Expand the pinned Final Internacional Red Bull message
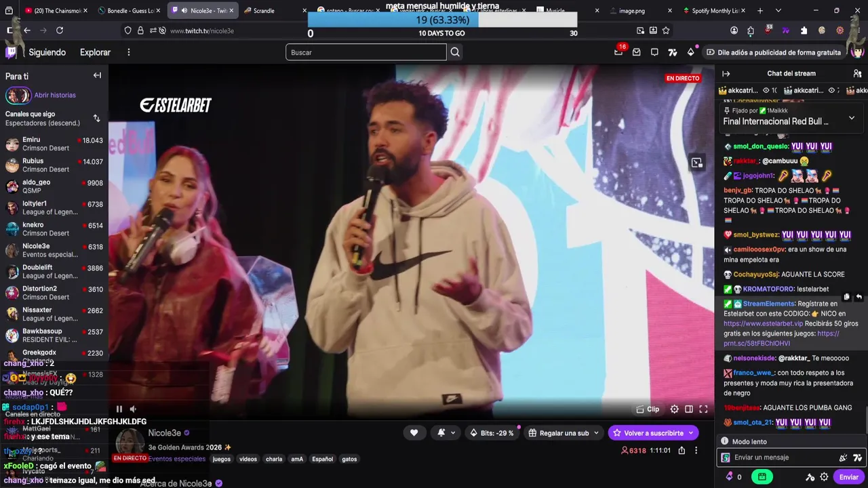 [x=852, y=118]
